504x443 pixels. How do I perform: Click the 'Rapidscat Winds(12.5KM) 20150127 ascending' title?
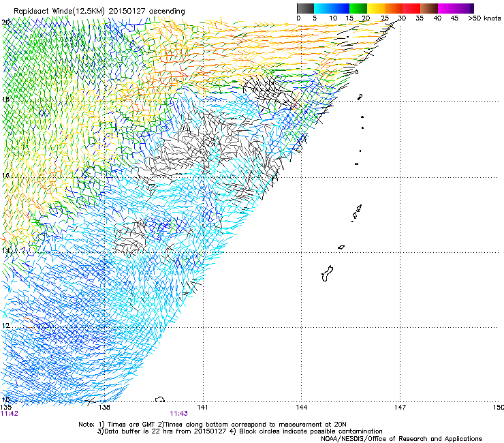click(x=99, y=12)
